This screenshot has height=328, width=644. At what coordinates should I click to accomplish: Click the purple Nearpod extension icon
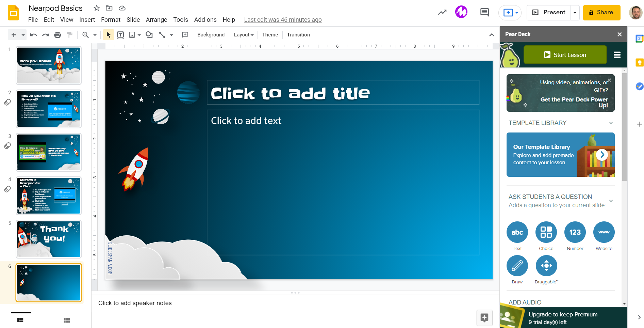pos(461,12)
